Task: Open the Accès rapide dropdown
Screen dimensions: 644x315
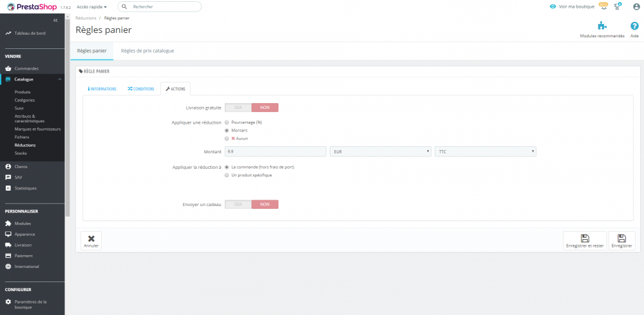Action: [92, 6]
